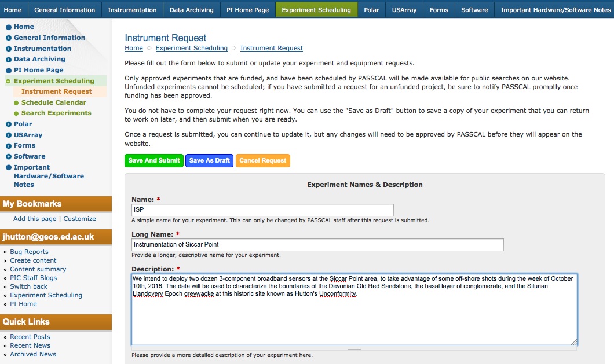Focus the Long Name text field
614x364 pixels.
pos(317,245)
